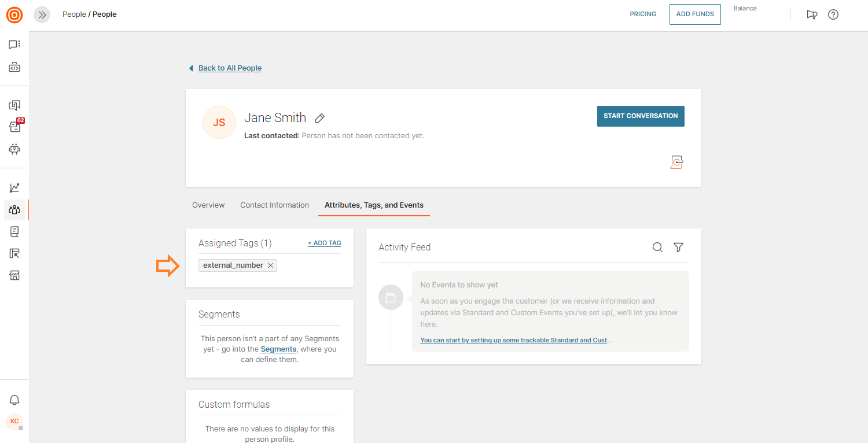Click the JS profile avatar

pyautogui.click(x=219, y=123)
